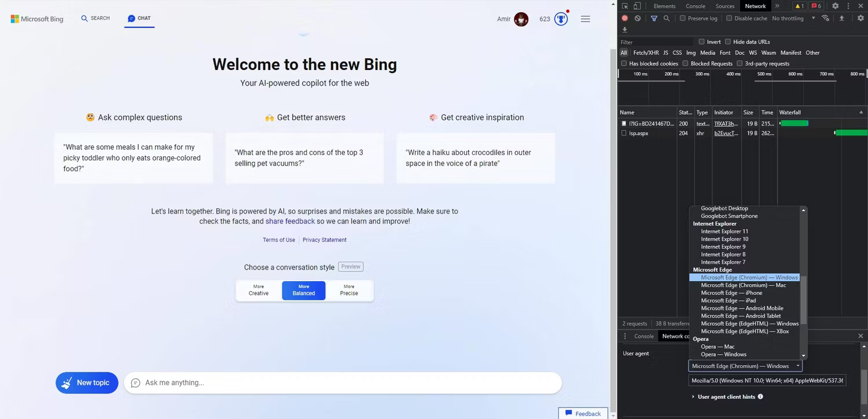The image size is (868, 419).
Task: Open the DevTools three-dot customize menu
Action: coord(848,6)
